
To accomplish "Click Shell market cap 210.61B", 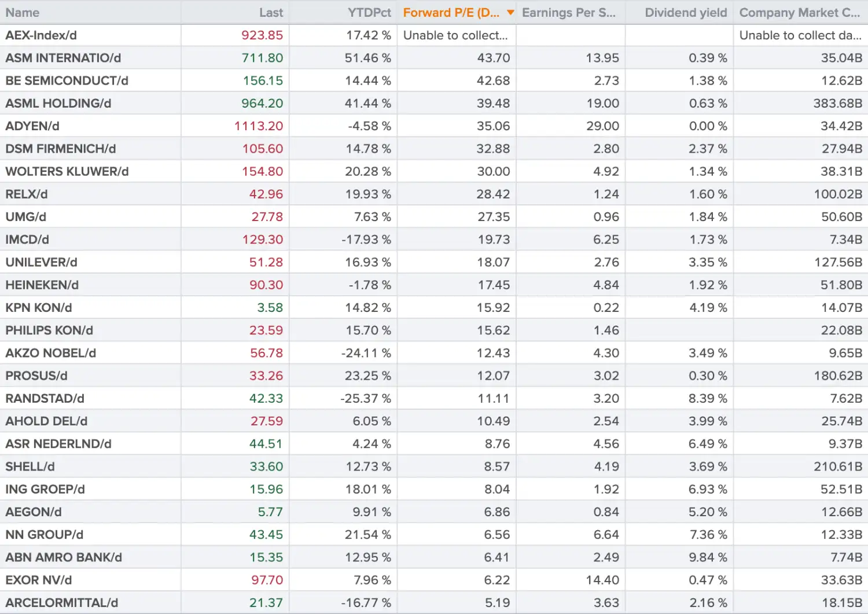I will pyautogui.click(x=838, y=466).
